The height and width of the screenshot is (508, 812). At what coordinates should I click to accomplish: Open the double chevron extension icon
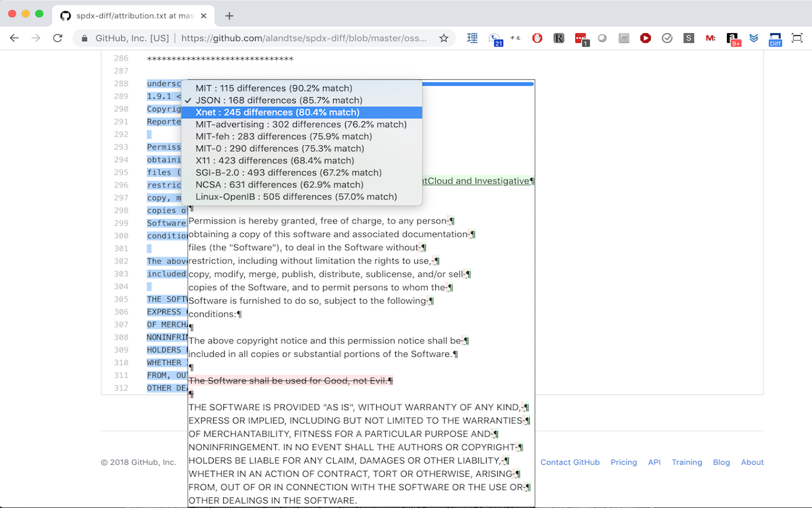pyautogui.click(x=754, y=38)
